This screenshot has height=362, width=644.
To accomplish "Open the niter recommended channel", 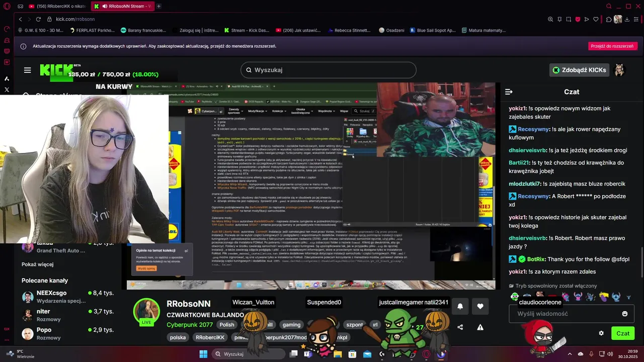I will (x=68, y=315).
